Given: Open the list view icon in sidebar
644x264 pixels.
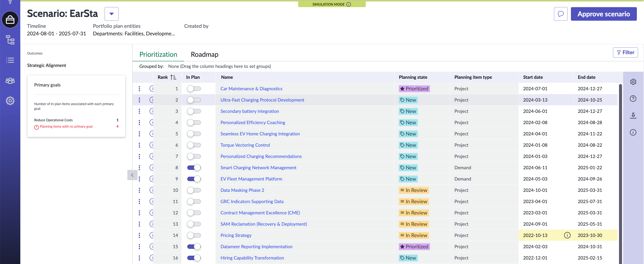Looking at the screenshot, I should [x=10, y=60].
